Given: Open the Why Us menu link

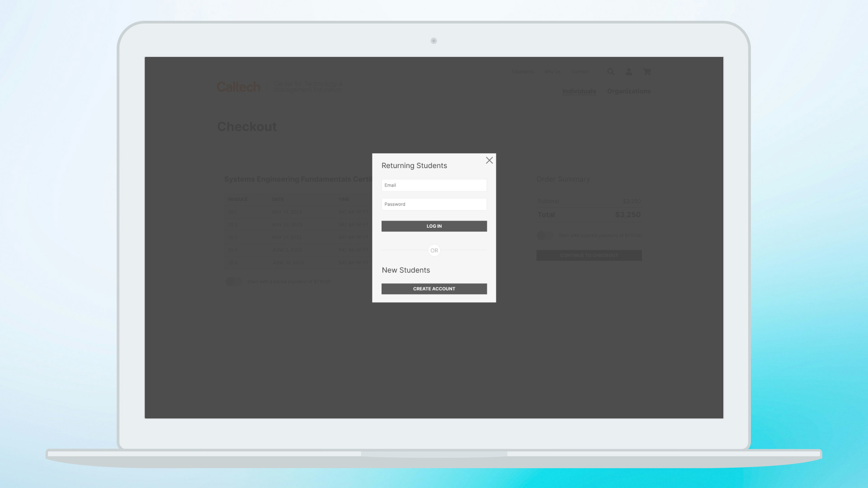Looking at the screenshot, I should point(552,71).
